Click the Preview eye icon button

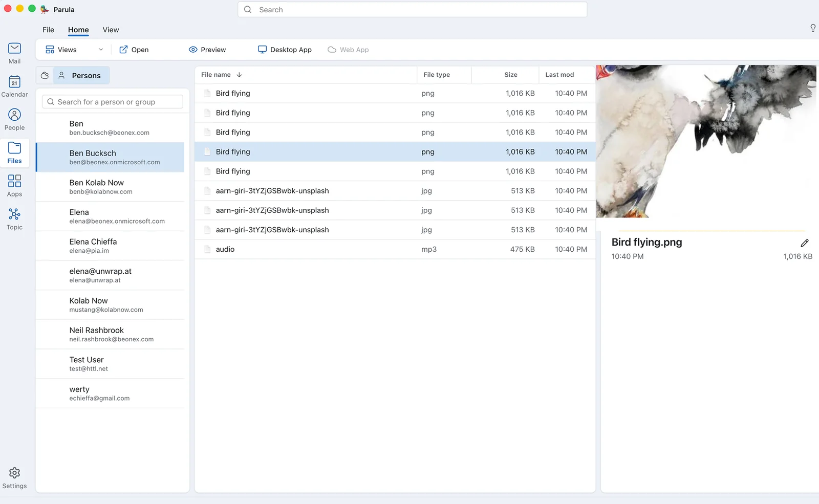(x=207, y=50)
